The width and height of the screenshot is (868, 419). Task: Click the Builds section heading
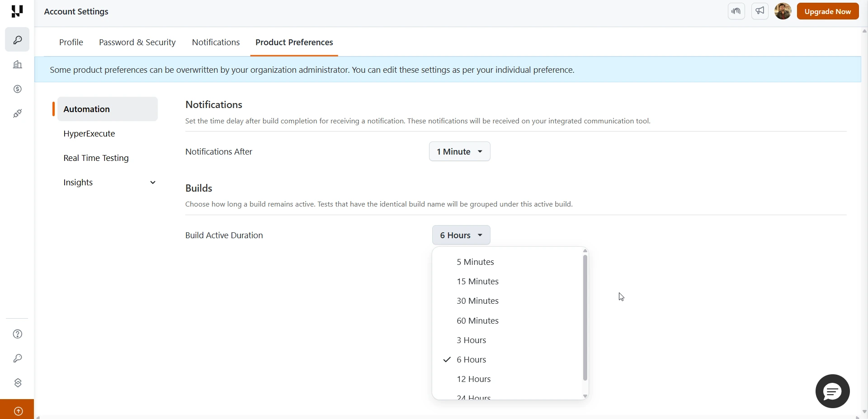tap(199, 188)
